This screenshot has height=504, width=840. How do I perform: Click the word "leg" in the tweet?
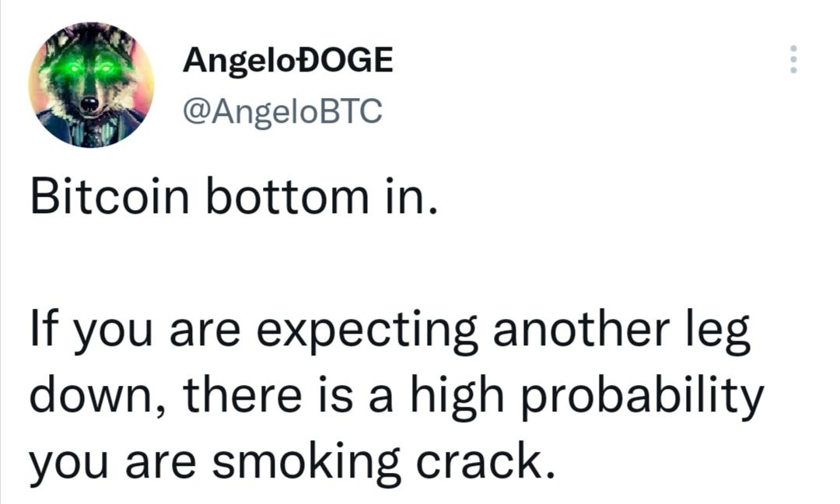pyautogui.click(x=722, y=333)
